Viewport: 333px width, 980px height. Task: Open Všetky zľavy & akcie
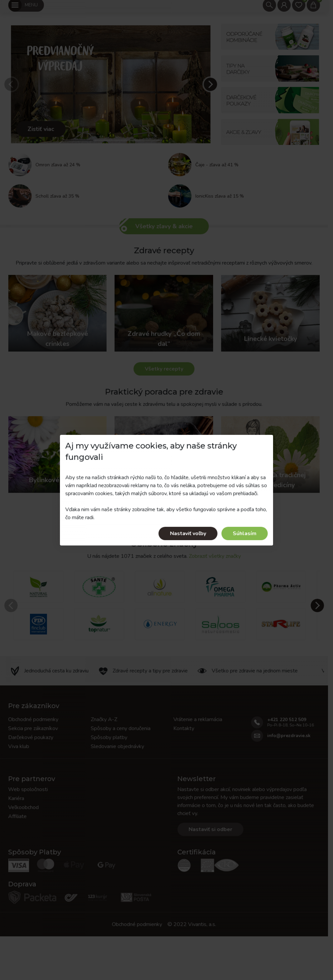tap(164, 226)
